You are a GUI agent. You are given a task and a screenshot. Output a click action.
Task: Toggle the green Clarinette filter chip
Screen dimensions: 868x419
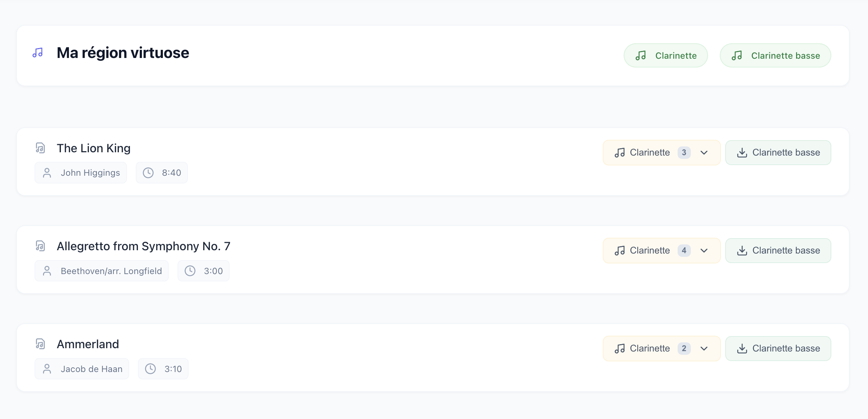tap(665, 55)
